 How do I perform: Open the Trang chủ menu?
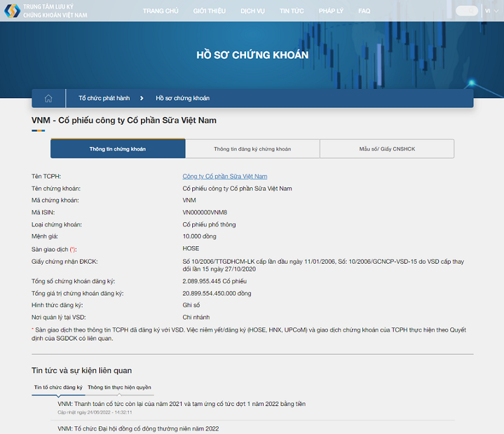pos(160,11)
